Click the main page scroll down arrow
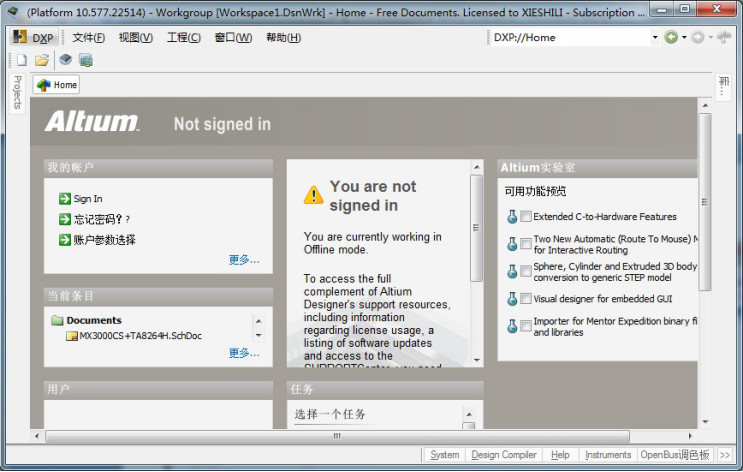The image size is (743, 472). click(706, 422)
